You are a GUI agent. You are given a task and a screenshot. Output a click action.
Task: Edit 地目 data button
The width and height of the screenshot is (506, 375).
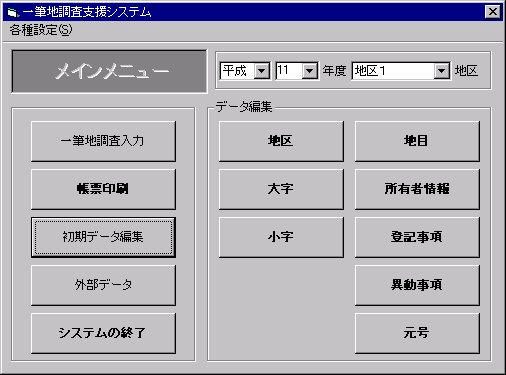coord(417,141)
